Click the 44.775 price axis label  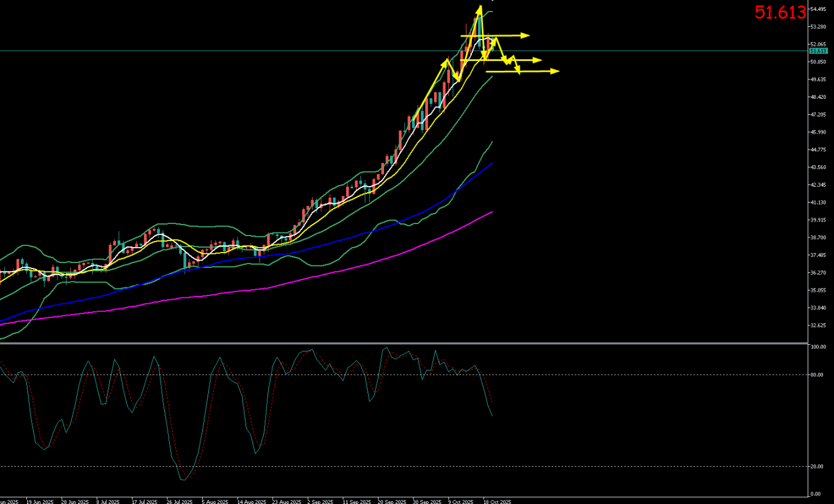(x=818, y=150)
